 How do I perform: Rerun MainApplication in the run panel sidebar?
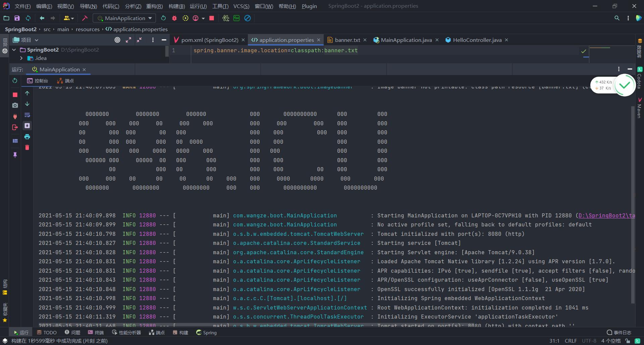15,80
